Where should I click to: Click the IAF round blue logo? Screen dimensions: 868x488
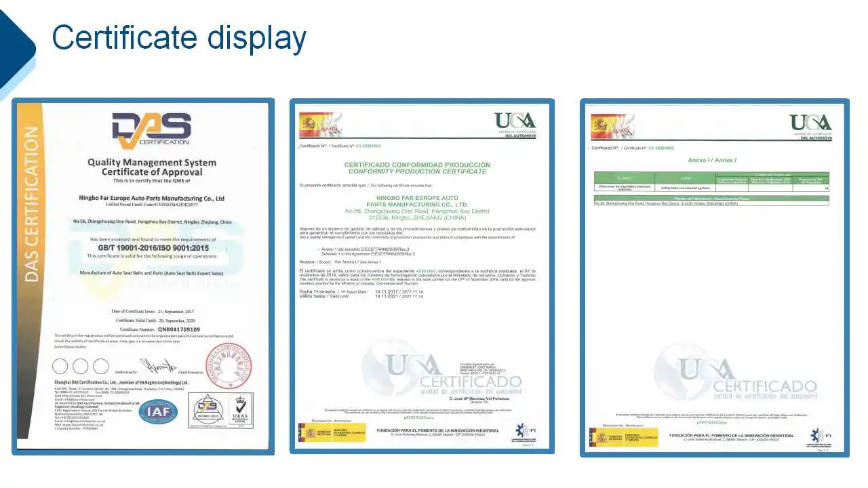[159, 411]
